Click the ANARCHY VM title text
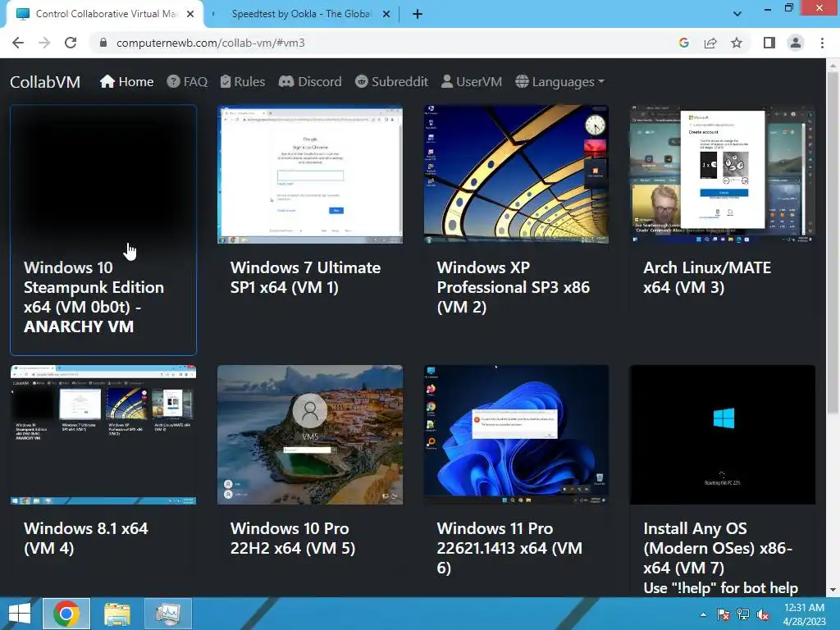 [79, 326]
